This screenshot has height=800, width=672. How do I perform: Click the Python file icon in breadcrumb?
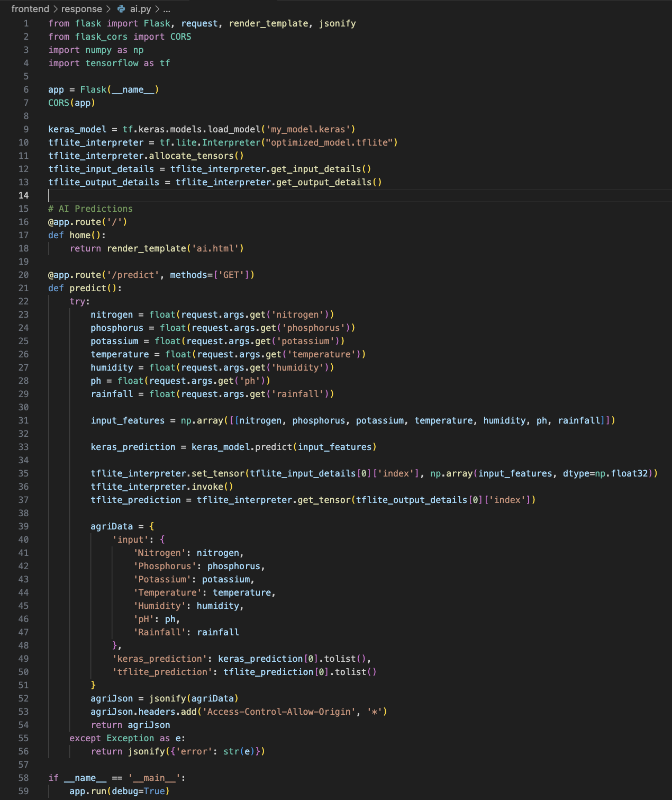pyautogui.click(x=121, y=9)
